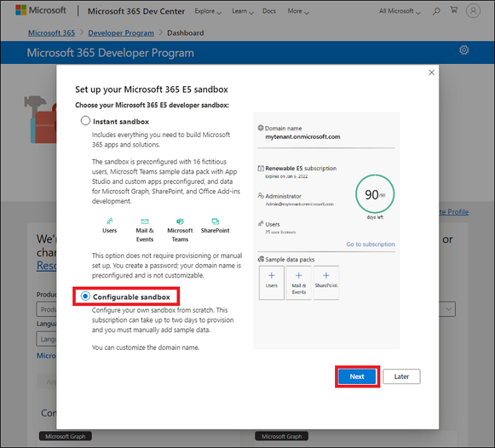Image resolution: width=495 pixels, height=448 pixels.
Task: Open the user account avatar icon
Action: pos(473,10)
